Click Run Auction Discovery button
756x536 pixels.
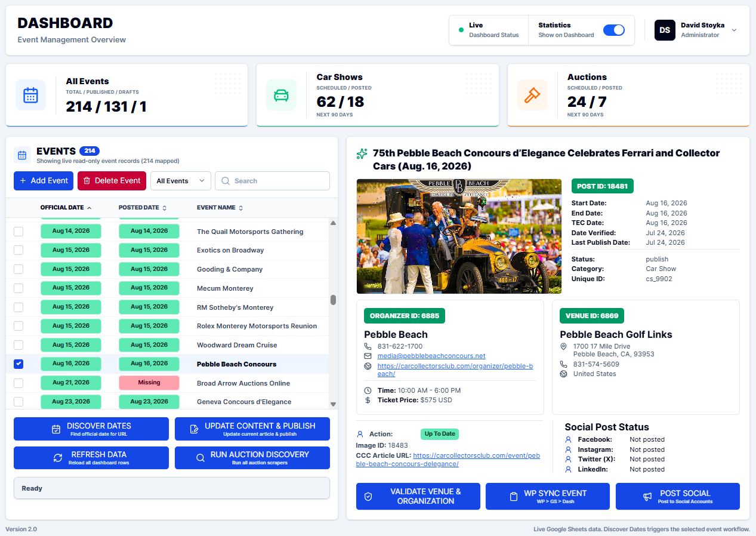[252, 458]
